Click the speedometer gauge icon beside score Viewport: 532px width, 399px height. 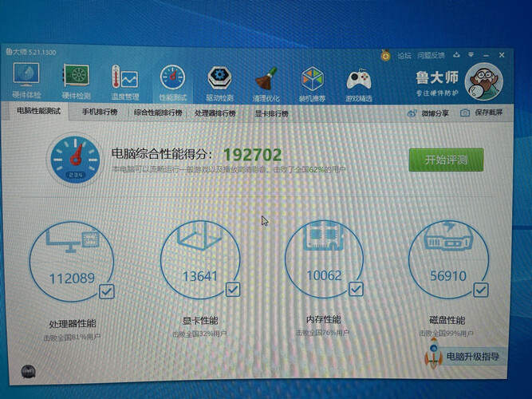tap(75, 160)
